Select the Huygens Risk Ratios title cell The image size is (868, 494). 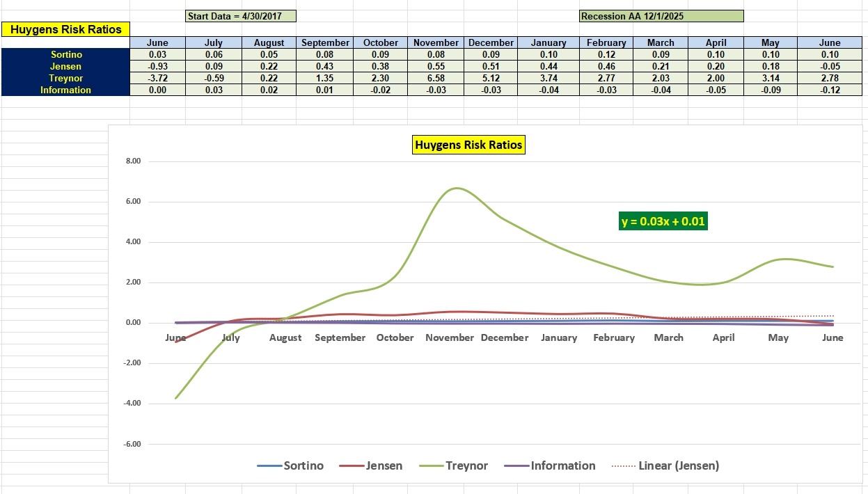tap(66, 29)
